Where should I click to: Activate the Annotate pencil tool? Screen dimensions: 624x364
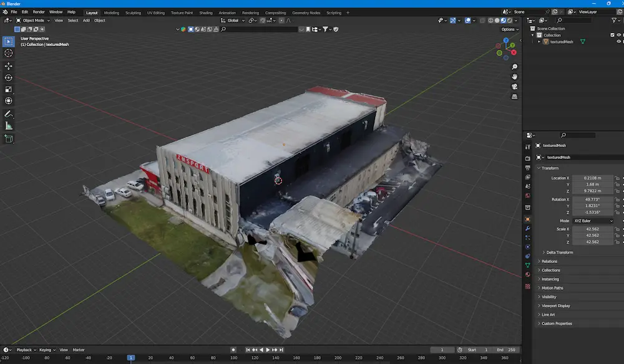pos(9,115)
